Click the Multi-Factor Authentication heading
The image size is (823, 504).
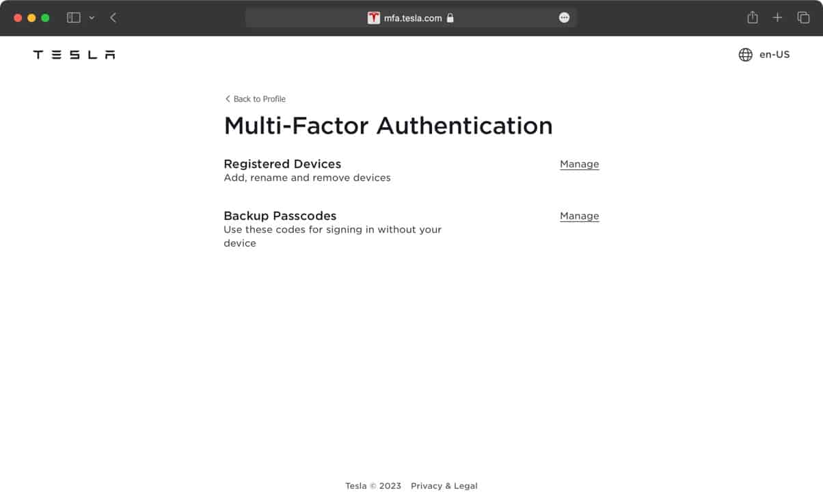388,126
